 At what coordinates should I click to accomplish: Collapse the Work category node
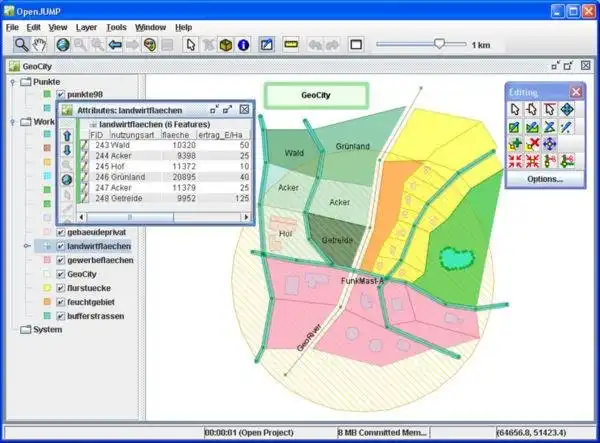(13, 122)
